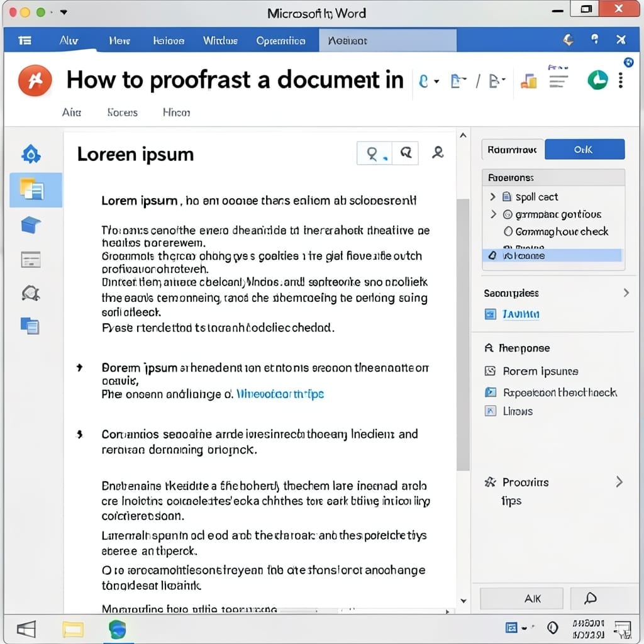The image size is (644, 644).
Task: Click the B document format icon
Action: click(x=497, y=81)
